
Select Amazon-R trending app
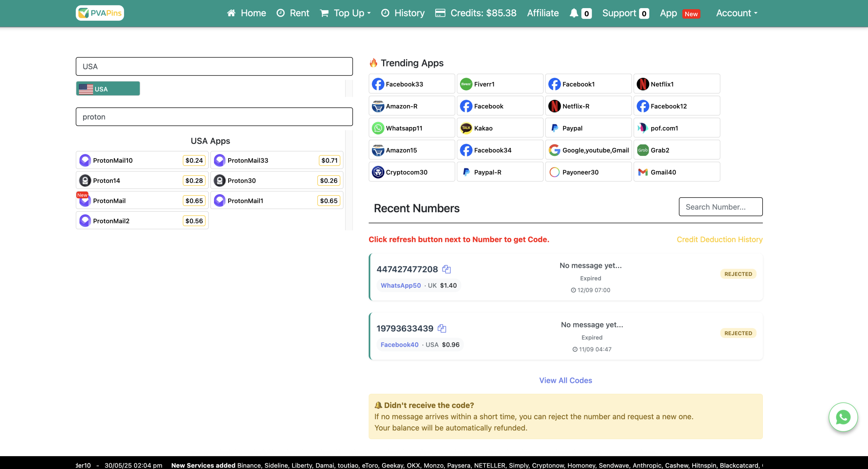coord(412,106)
